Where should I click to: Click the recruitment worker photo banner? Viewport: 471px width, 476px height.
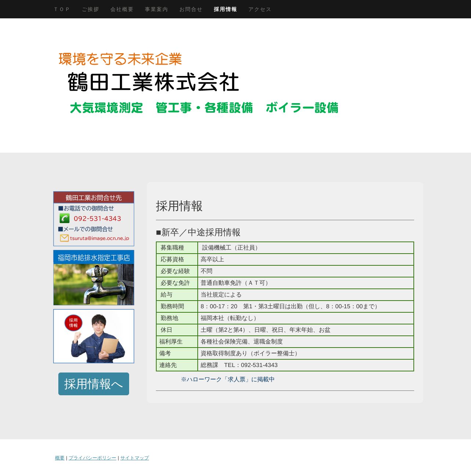pyautogui.click(x=94, y=336)
